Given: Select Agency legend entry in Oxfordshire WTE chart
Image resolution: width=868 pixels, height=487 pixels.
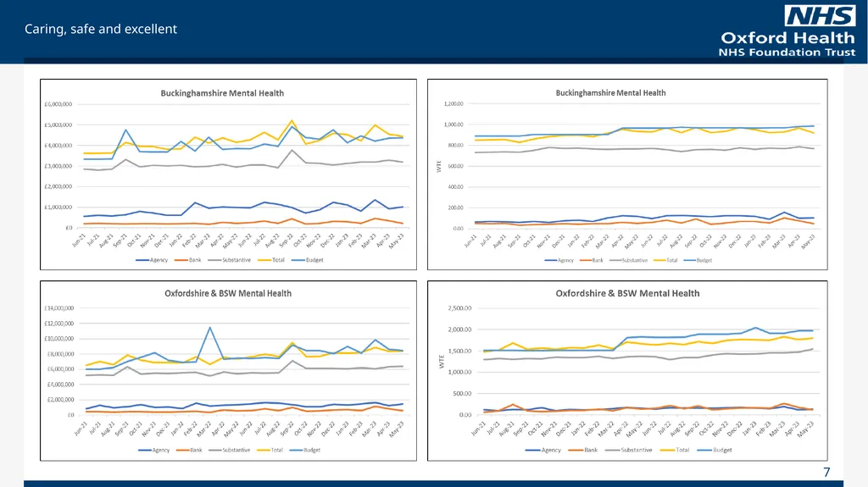Looking at the screenshot, I should [543, 451].
